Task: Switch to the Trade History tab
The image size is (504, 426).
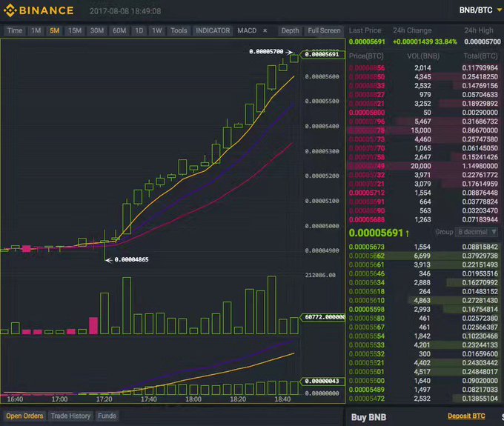Action: tap(70, 416)
